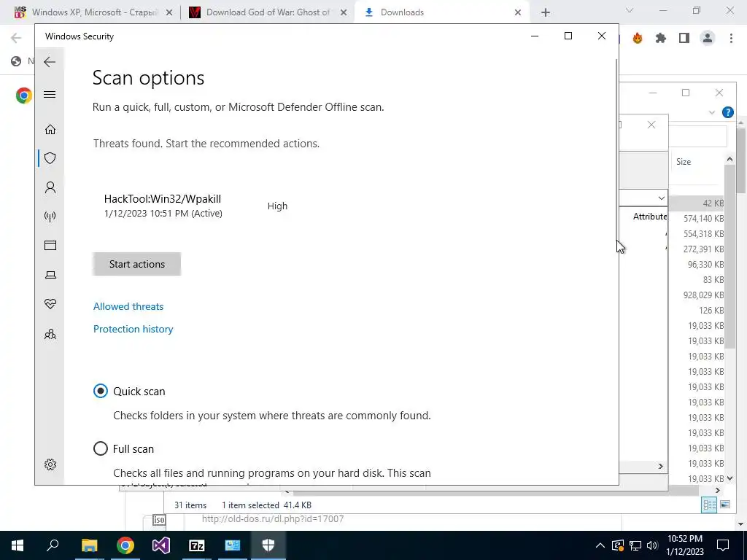This screenshot has width=747, height=560.
Task: Close the Windows XP Chrome tab
Action: click(x=169, y=13)
